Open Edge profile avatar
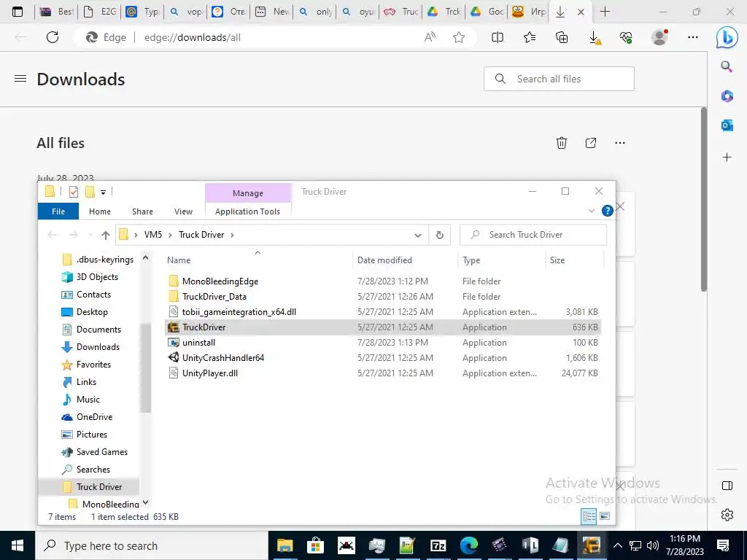 (x=659, y=37)
